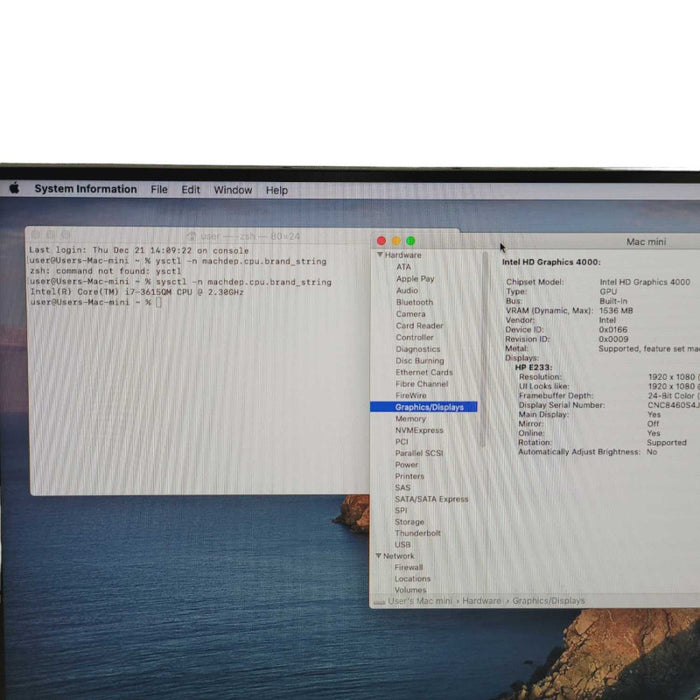700x700 pixels.
Task: Open the Help menu
Action: pos(277,190)
